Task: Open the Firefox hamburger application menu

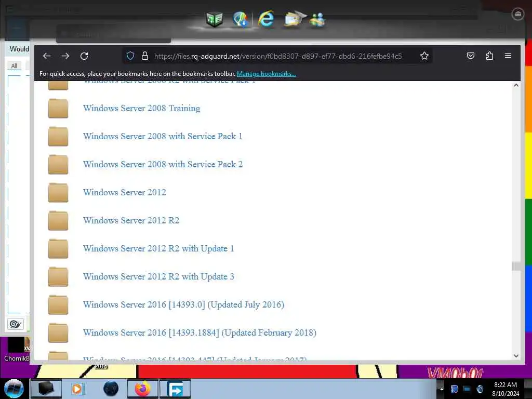Action: 508,56
